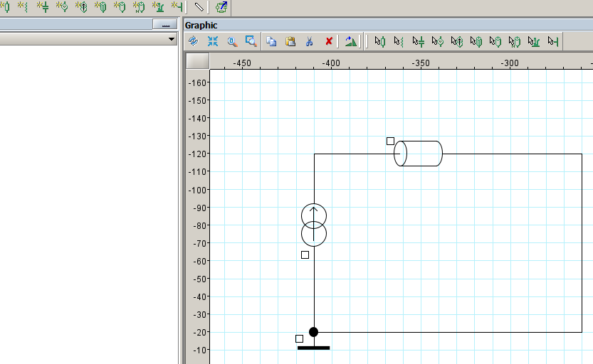Choose the select-ground-electrode cursor tool
This screenshot has height=364, width=593.
534,41
